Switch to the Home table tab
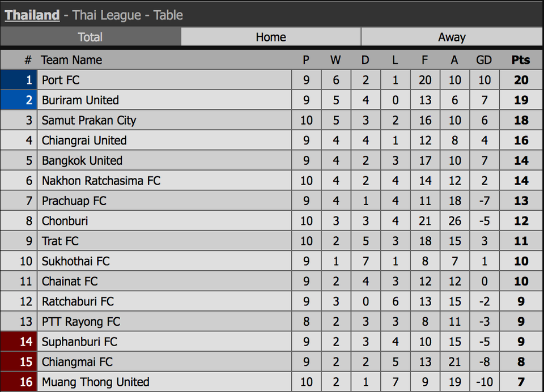Screen dimensions: 544x392 coord(271,37)
